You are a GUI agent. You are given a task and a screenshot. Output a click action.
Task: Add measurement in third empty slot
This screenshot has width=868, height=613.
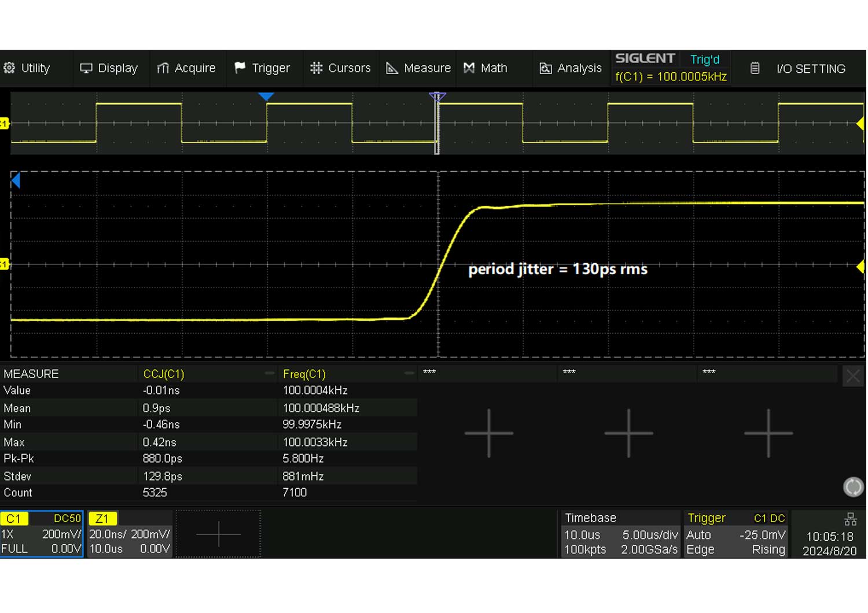click(x=489, y=433)
